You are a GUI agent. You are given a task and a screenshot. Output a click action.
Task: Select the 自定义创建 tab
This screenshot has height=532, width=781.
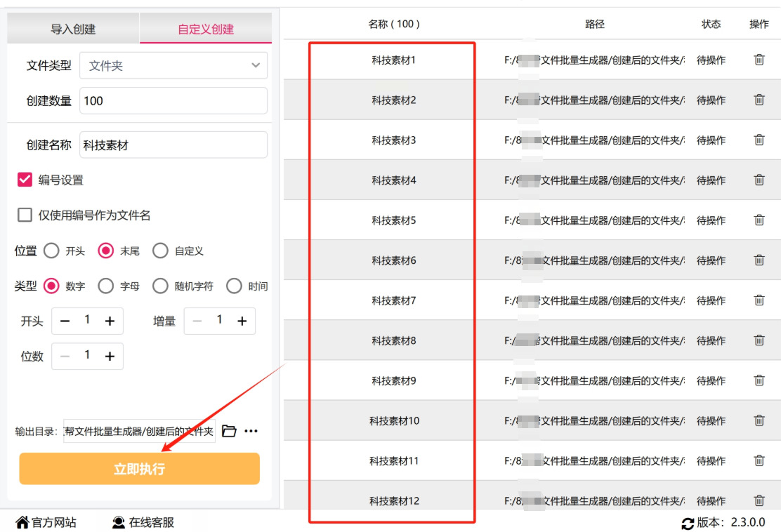click(206, 29)
